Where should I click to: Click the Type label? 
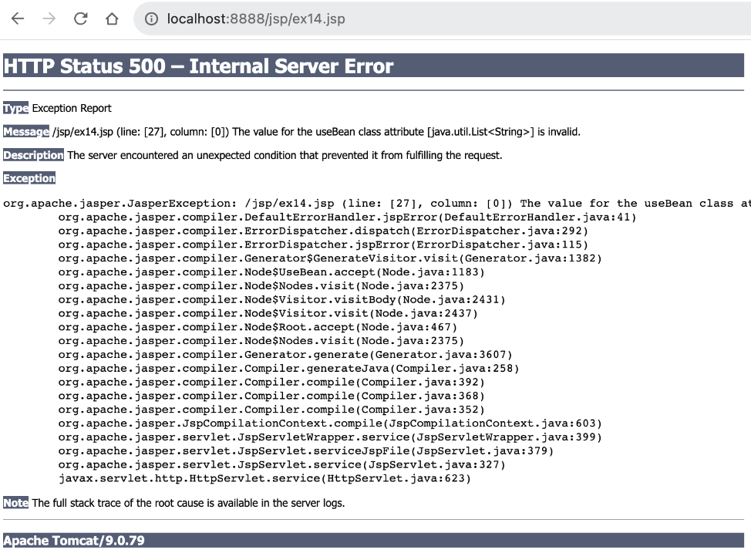[15, 108]
